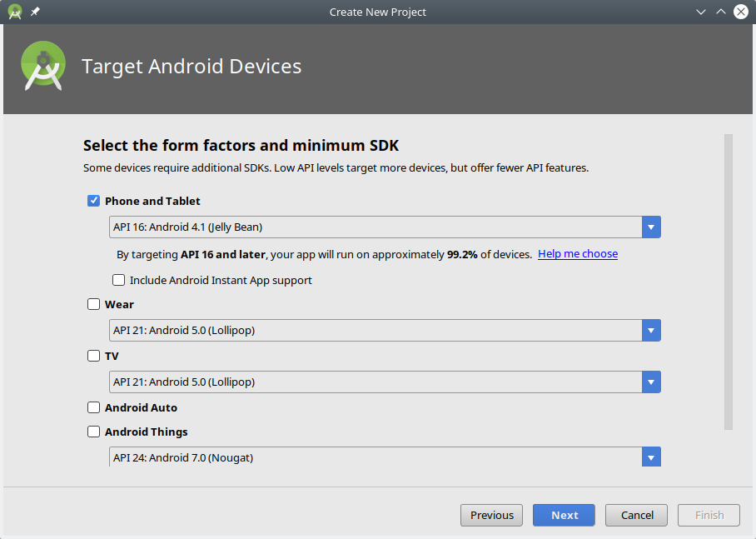This screenshot has width=756, height=539.
Task: Close the Create New Project dialog
Action: coord(740,12)
